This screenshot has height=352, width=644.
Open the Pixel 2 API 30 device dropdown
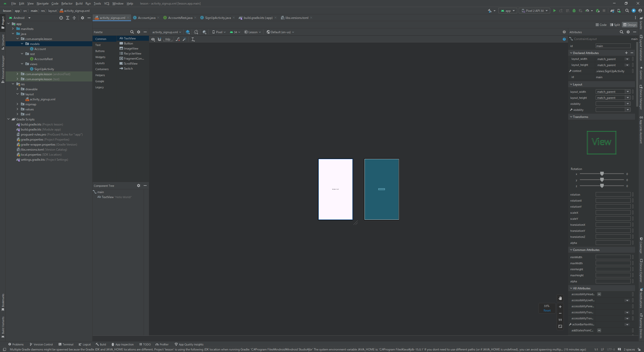click(x=535, y=11)
